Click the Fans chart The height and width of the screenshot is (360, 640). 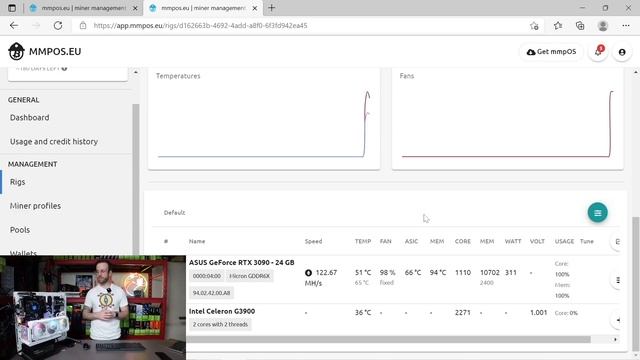[x=507, y=118]
